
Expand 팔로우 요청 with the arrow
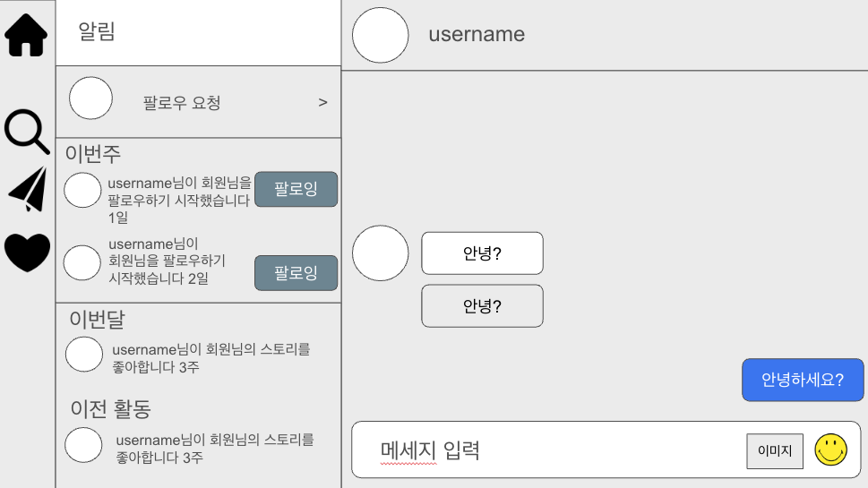tap(322, 102)
